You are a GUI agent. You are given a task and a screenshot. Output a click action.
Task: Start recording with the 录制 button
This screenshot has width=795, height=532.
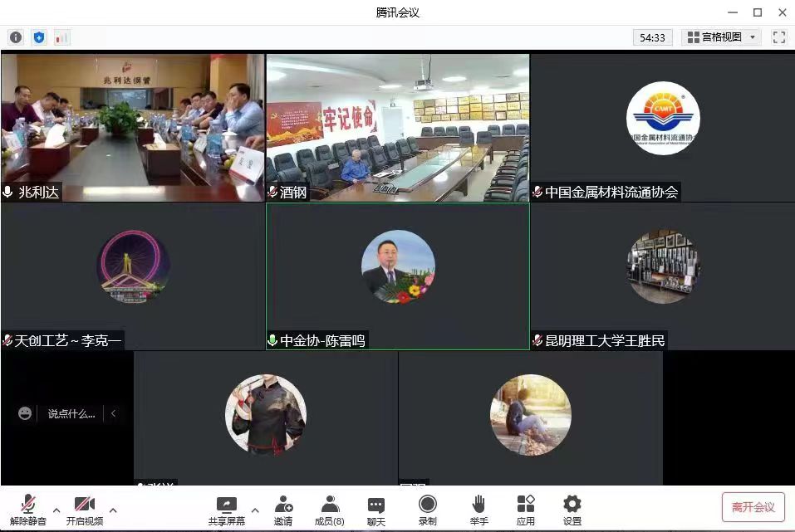click(428, 510)
